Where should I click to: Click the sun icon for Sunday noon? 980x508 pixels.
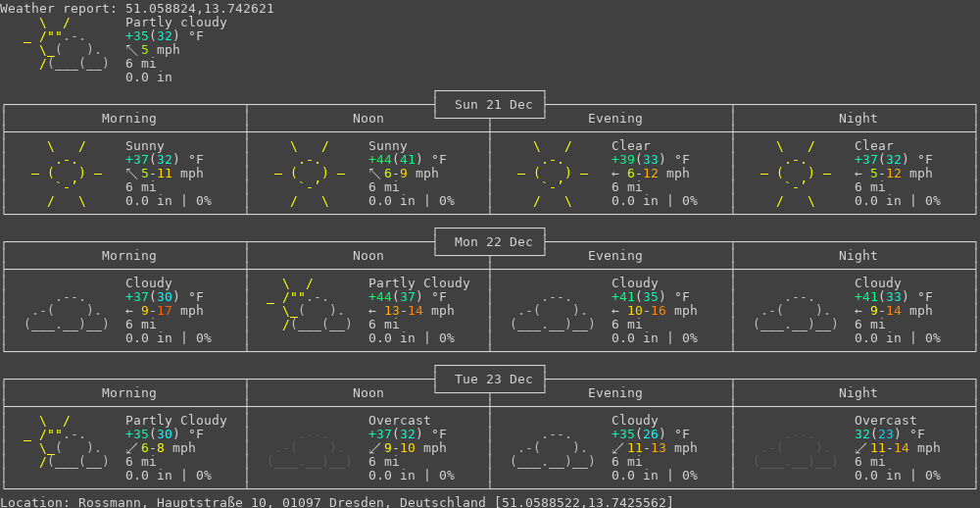pyautogui.click(x=310, y=174)
